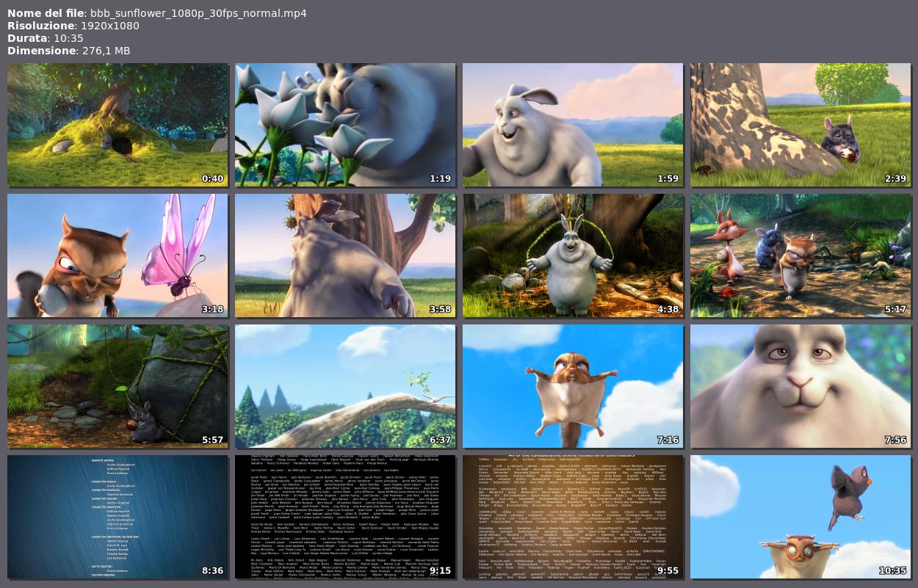Click the "Durata" label
Image resolution: width=918 pixels, height=588 pixels.
tap(28, 38)
